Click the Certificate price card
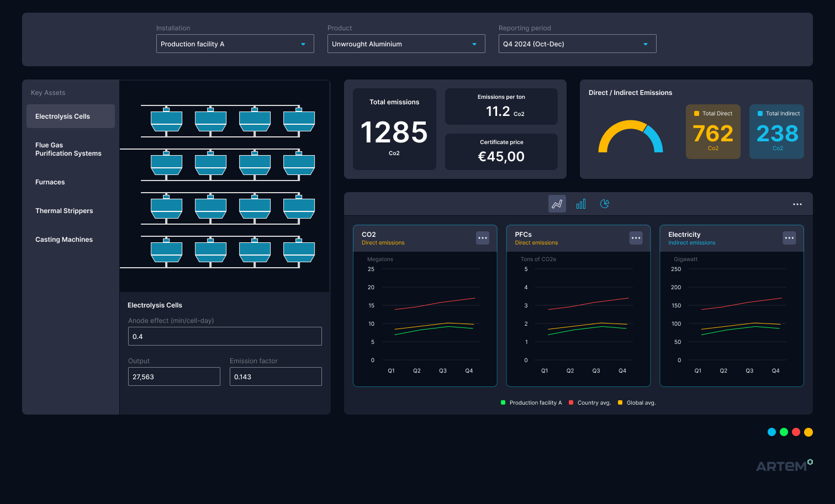Viewport: 835px width, 504px height. [x=501, y=152]
